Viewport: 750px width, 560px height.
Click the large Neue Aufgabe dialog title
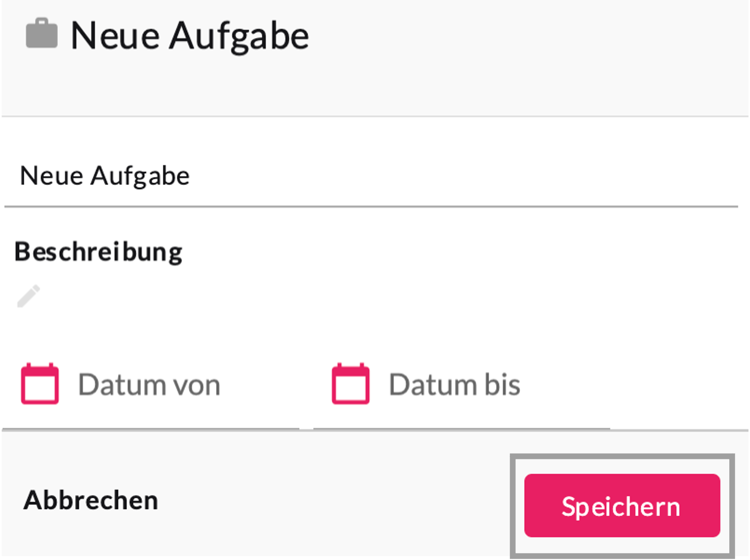(190, 36)
